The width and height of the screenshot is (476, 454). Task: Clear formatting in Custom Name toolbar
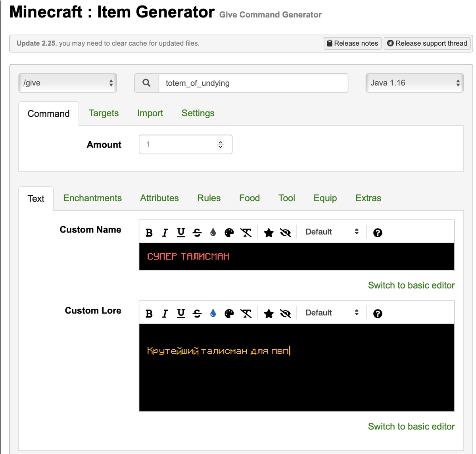(246, 233)
